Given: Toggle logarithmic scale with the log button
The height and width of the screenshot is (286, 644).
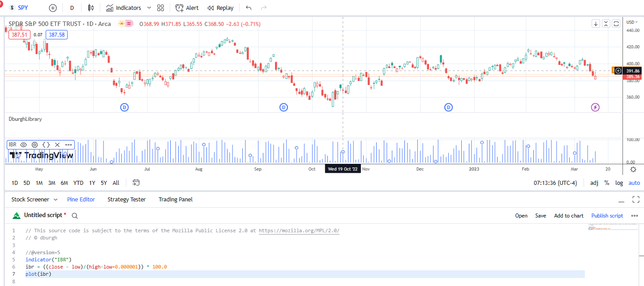Looking at the screenshot, I should pos(619,183).
